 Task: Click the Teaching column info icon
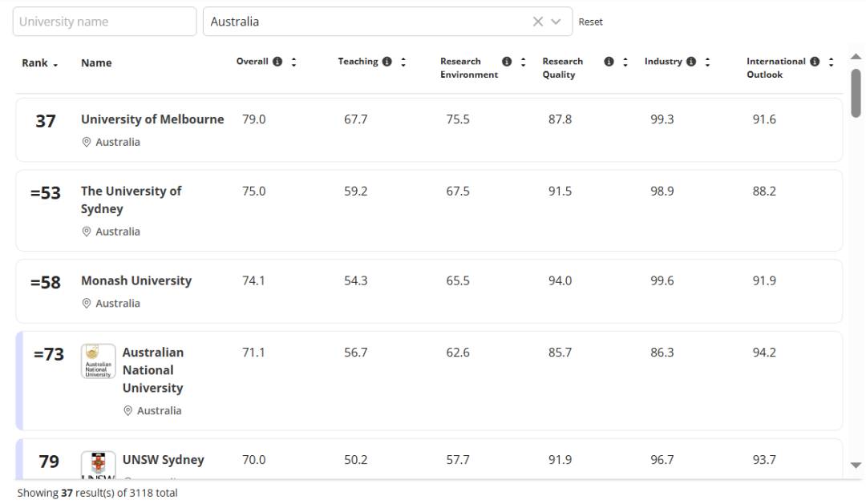click(387, 62)
